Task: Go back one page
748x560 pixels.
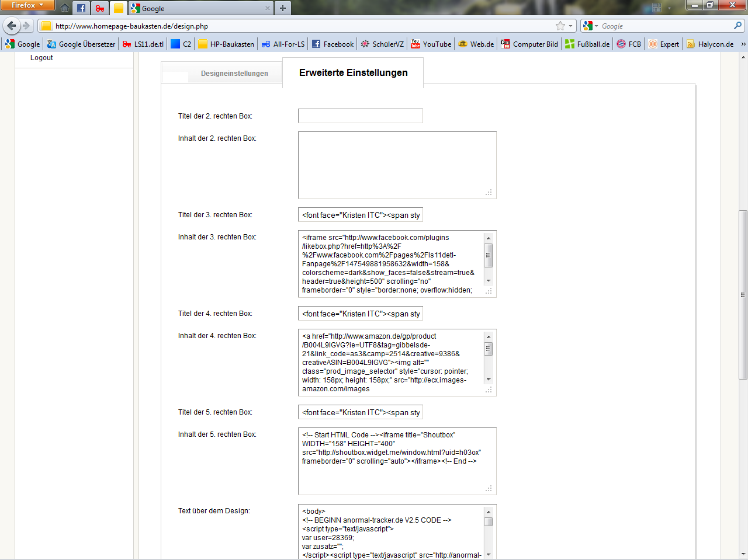Action: click(x=12, y=26)
